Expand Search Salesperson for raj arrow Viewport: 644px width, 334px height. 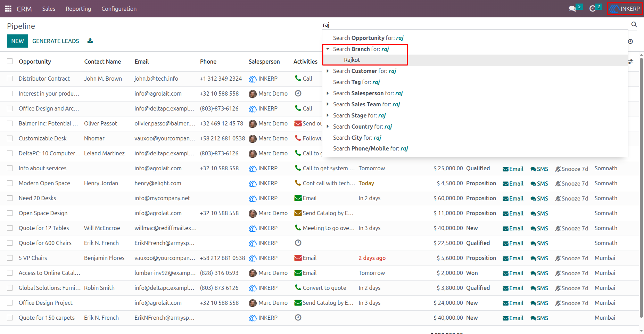[328, 93]
